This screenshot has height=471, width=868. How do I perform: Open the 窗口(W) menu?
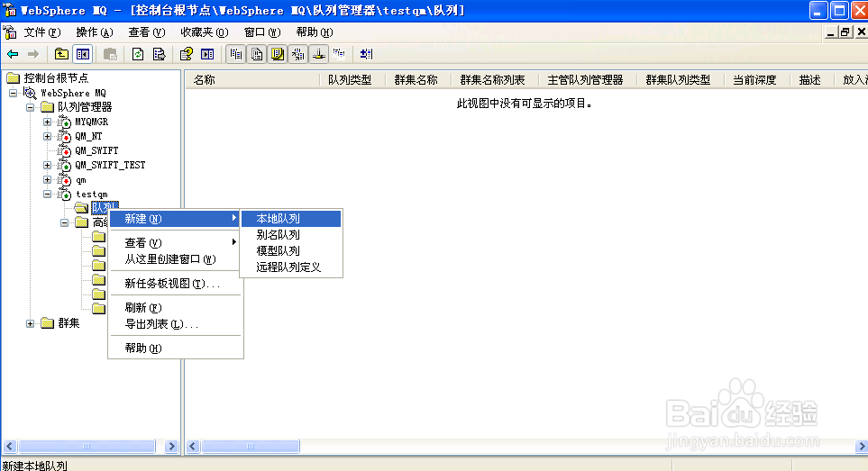pyautogui.click(x=262, y=32)
